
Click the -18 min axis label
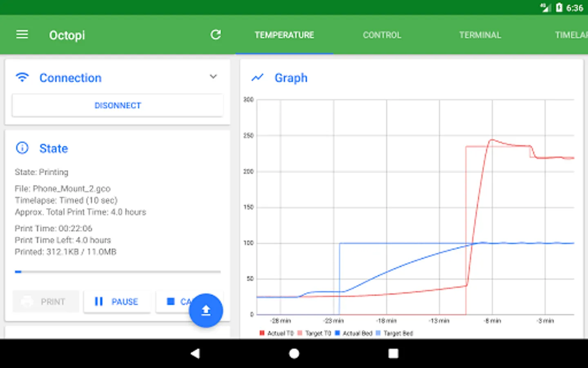point(386,321)
